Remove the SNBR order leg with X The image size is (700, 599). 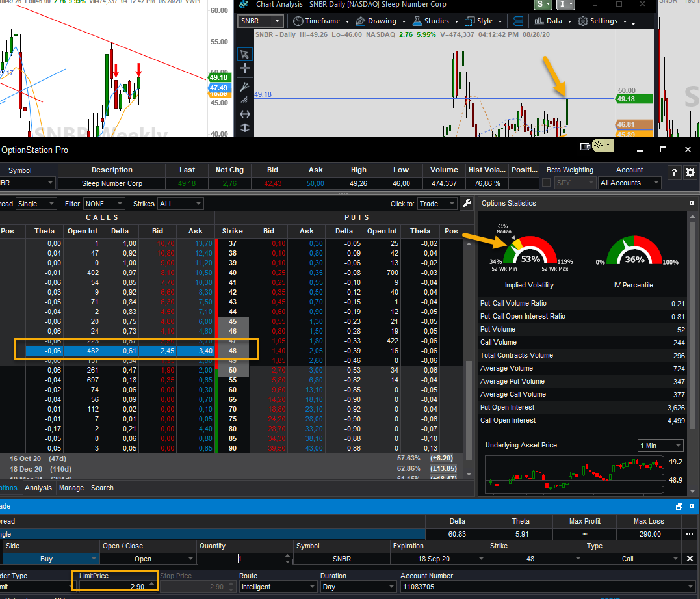690,559
